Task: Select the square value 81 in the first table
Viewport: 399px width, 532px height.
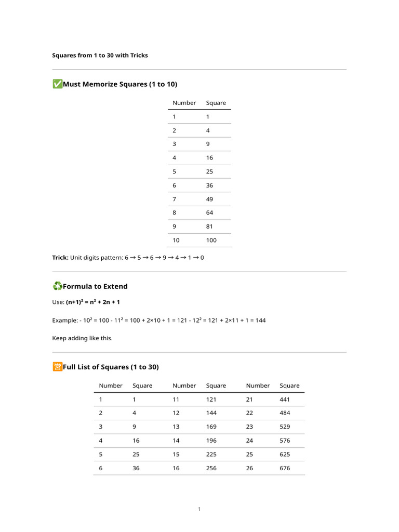Action: coord(209,227)
